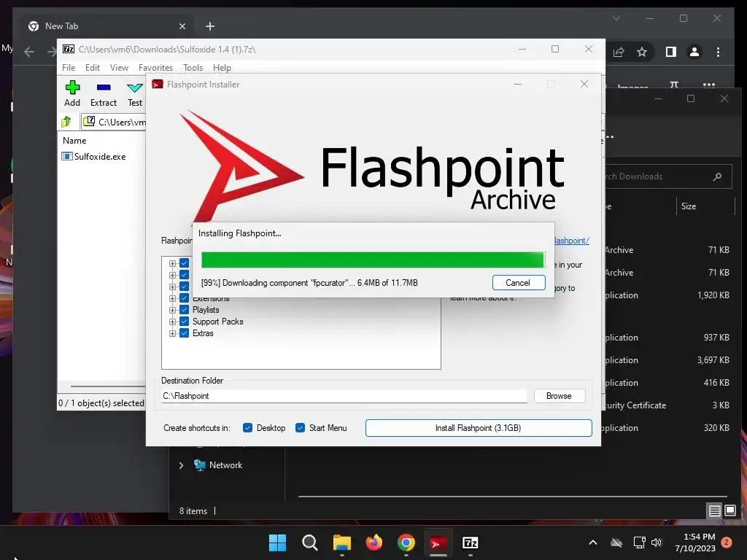Open the 7-Zip Favorites menu
This screenshot has width=747, height=560.
tap(155, 68)
